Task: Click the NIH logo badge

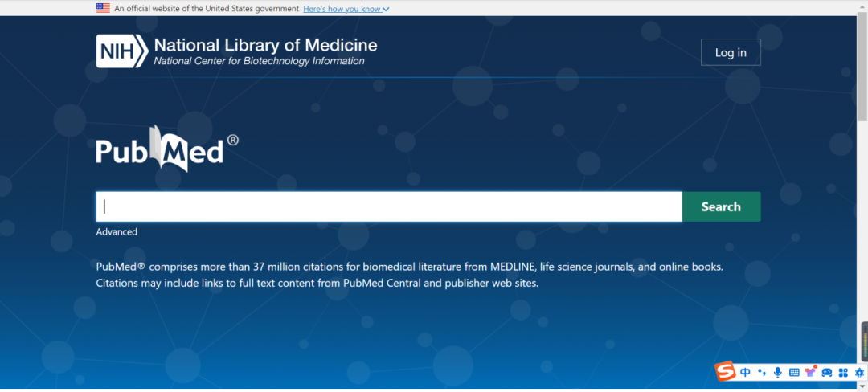Action: [x=122, y=51]
